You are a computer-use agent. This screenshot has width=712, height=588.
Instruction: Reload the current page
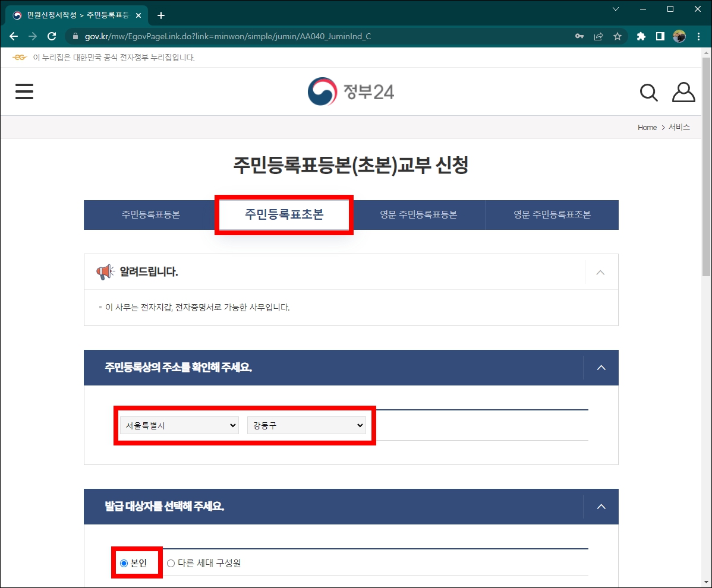click(51, 36)
